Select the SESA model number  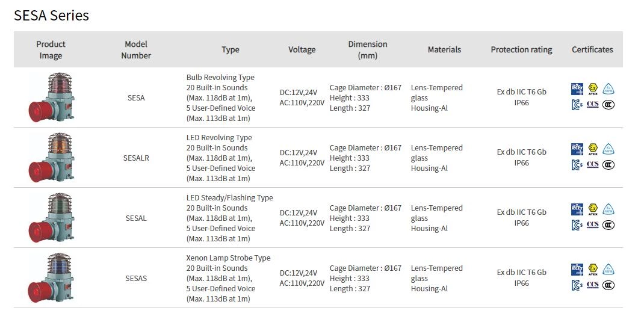[136, 97]
